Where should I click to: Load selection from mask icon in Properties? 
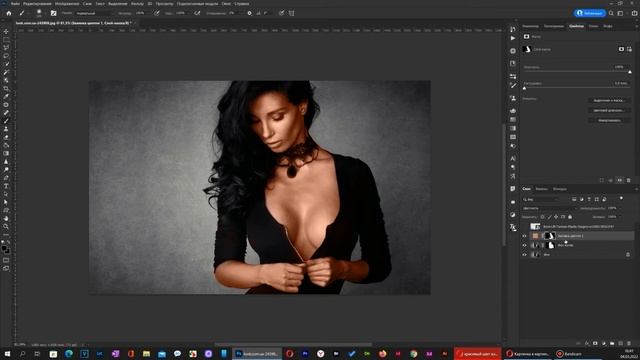(602, 180)
